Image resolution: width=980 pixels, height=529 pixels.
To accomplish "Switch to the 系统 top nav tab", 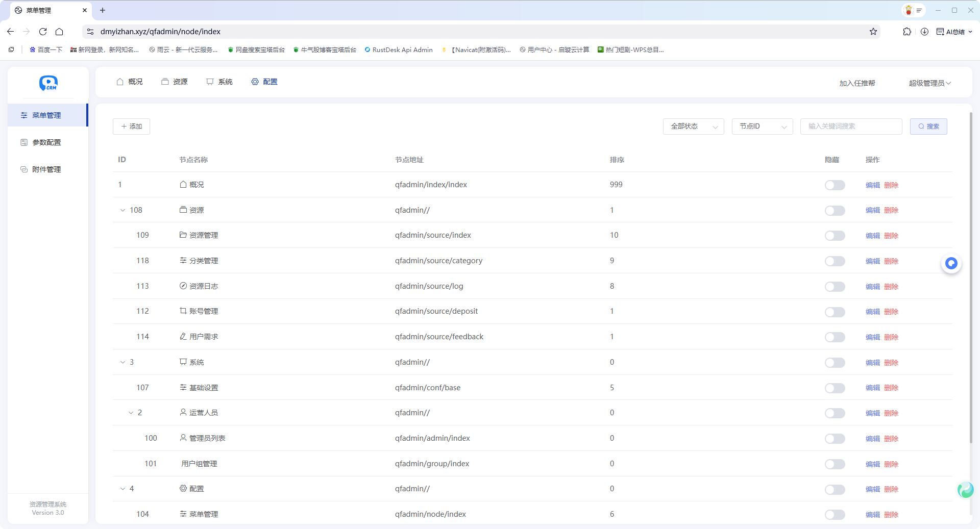I will tap(219, 82).
